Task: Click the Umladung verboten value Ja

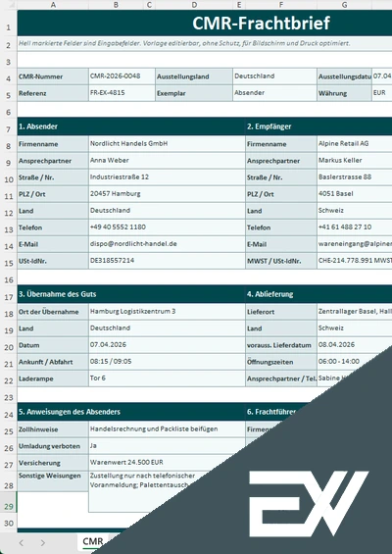Action: click(167, 446)
